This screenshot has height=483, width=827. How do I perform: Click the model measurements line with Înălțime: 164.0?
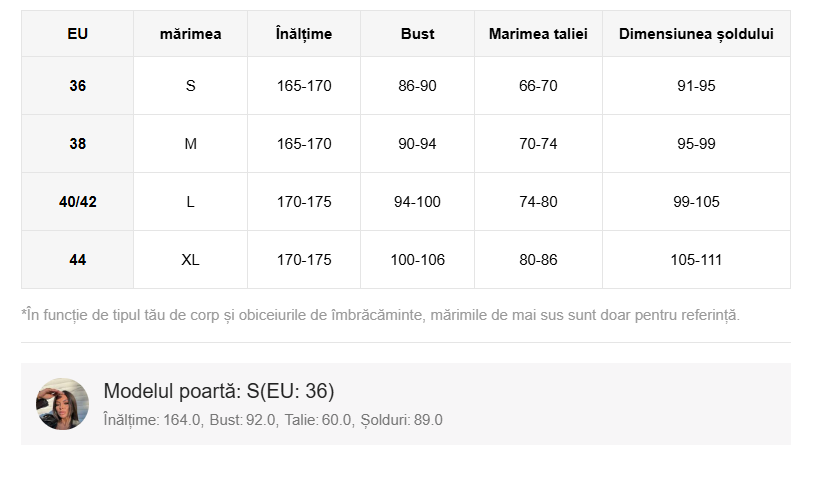pos(273,420)
